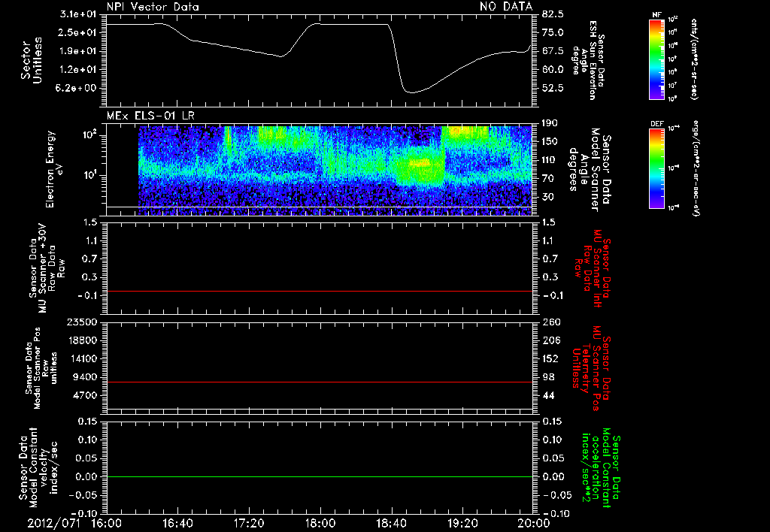Click the 'Electron Energy eV' axis title
Screen dimensions: 770x532
pyautogui.click(x=53, y=170)
